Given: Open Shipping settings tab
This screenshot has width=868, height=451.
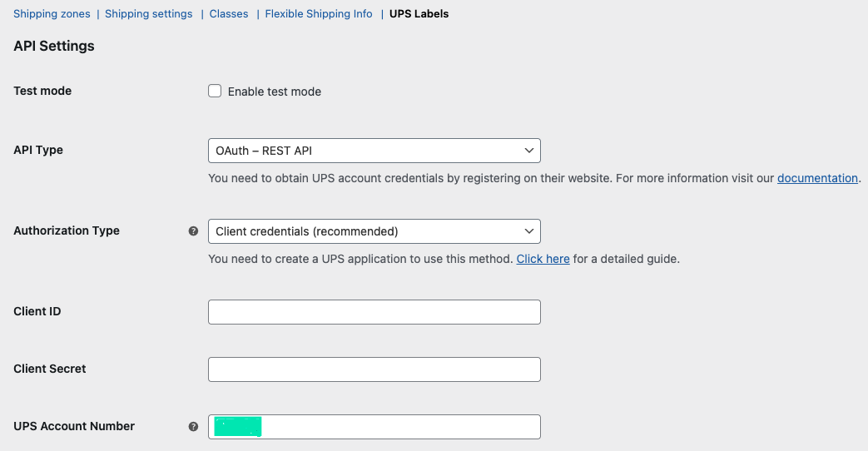Looking at the screenshot, I should [x=148, y=14].
